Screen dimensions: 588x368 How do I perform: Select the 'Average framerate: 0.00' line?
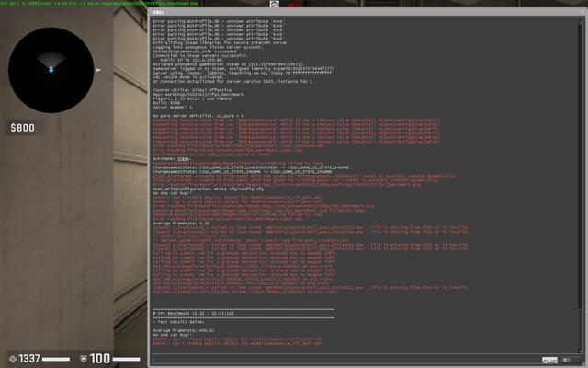181,223
